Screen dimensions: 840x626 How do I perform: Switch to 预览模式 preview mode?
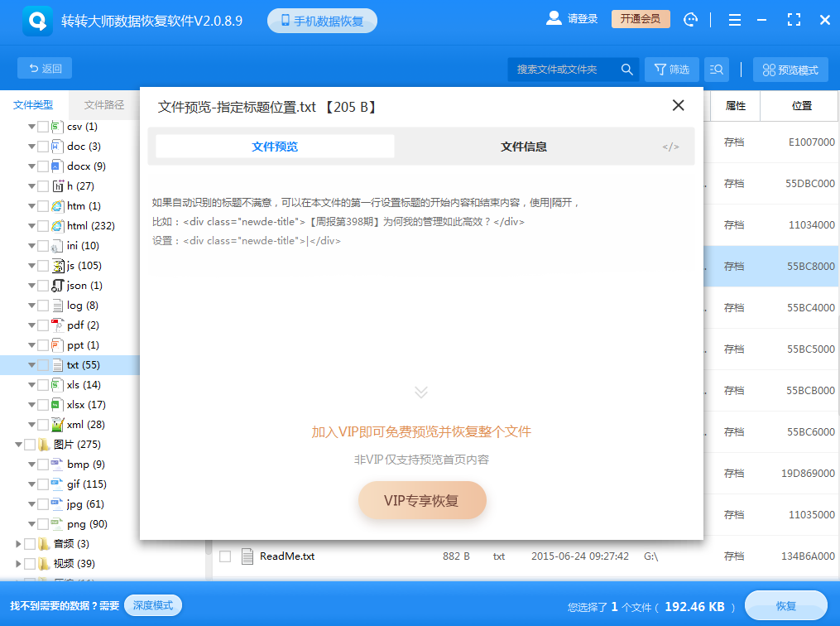point(790,69)
